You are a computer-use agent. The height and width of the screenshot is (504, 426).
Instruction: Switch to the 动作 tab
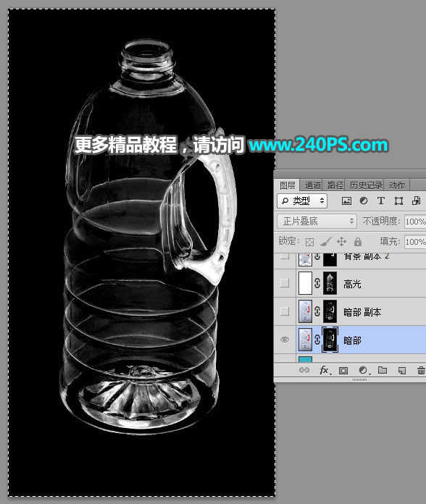397,185
